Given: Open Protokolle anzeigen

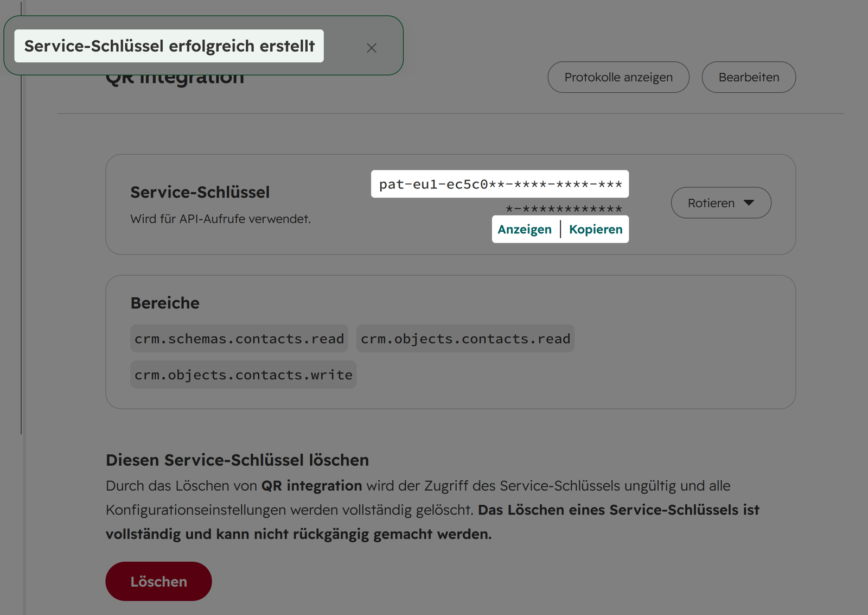Looking at the screenshot, I should point(618,77).
